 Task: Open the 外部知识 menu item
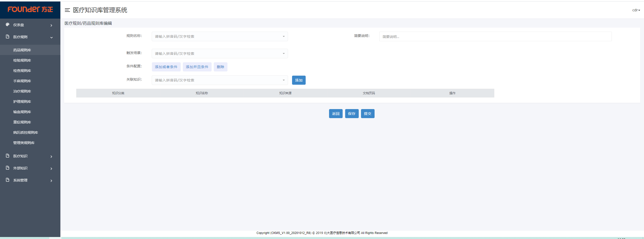30,168
